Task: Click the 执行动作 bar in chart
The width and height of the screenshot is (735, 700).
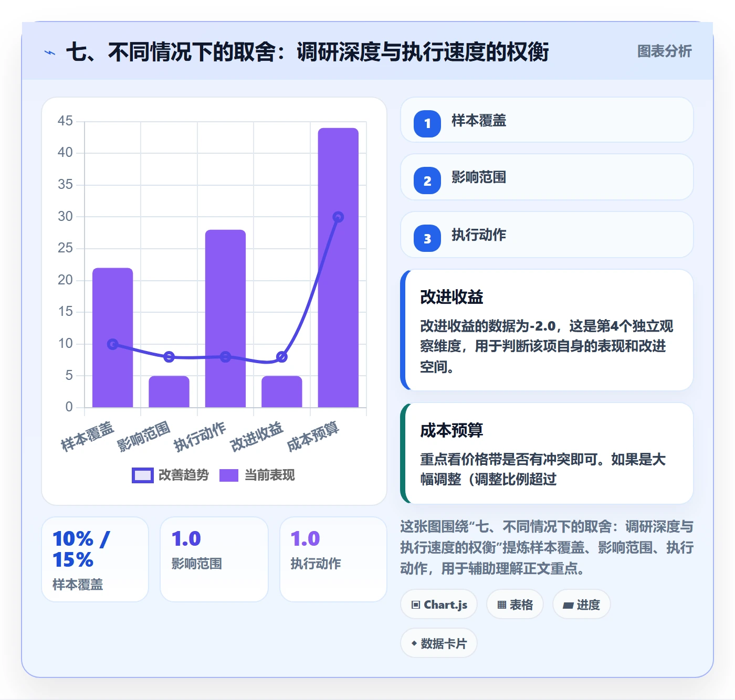Action: (x=225, y=319)
